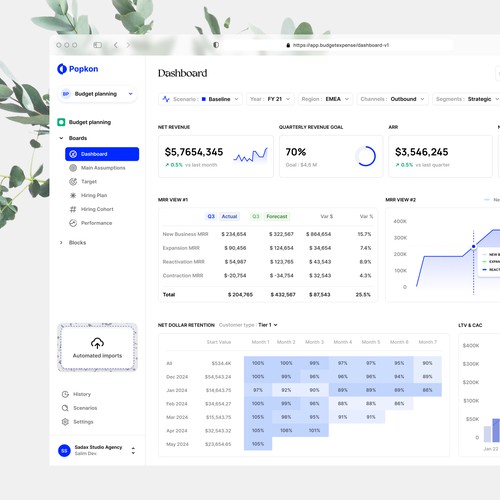500x500 pixels.
Task: Click the Expansion MRR row label
Action: [181, 248]
